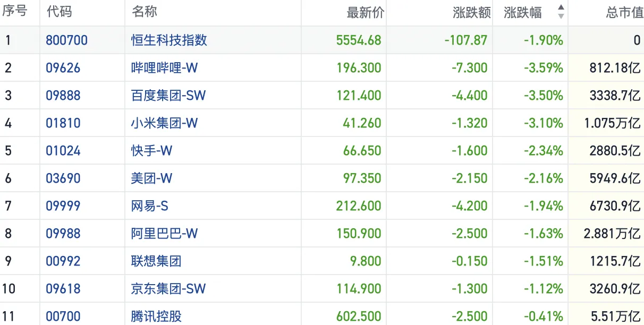Open 联想集团 stock link
Image resolution: width=644 pixels, height=325 pixels.
click(x=156, y=261)
